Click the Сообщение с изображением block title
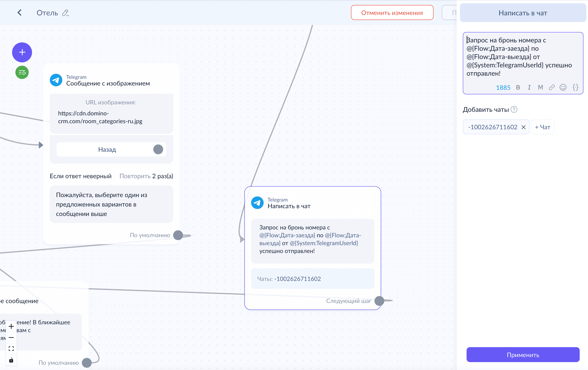Image resolution: width=588 pixels, height=370 pixels. 108,84
